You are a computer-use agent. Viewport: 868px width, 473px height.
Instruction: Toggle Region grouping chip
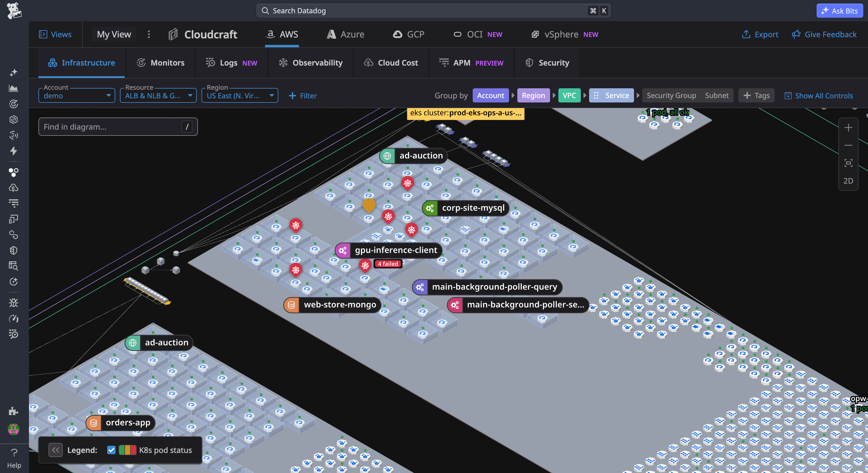pos(533,96)
